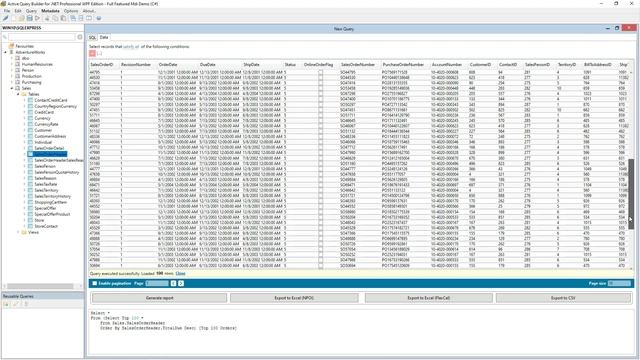The width and height of the screenshot is (640, 360).
Task: Click the Generate report button
Action: [160, 298]
